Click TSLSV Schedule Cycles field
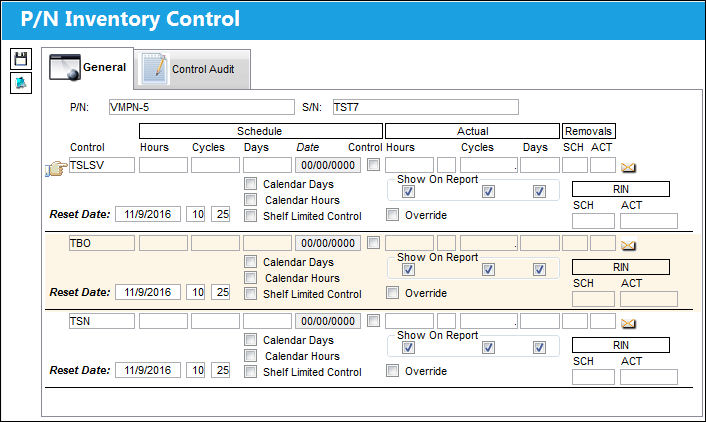This screenshot has width=706, height=422. coord(215,165)
